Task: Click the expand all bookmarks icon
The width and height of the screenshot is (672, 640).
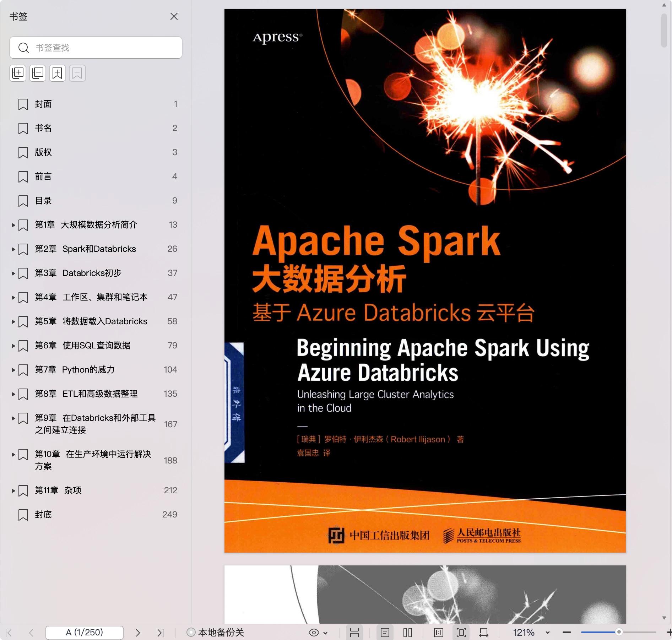Action: coord(18,73)
